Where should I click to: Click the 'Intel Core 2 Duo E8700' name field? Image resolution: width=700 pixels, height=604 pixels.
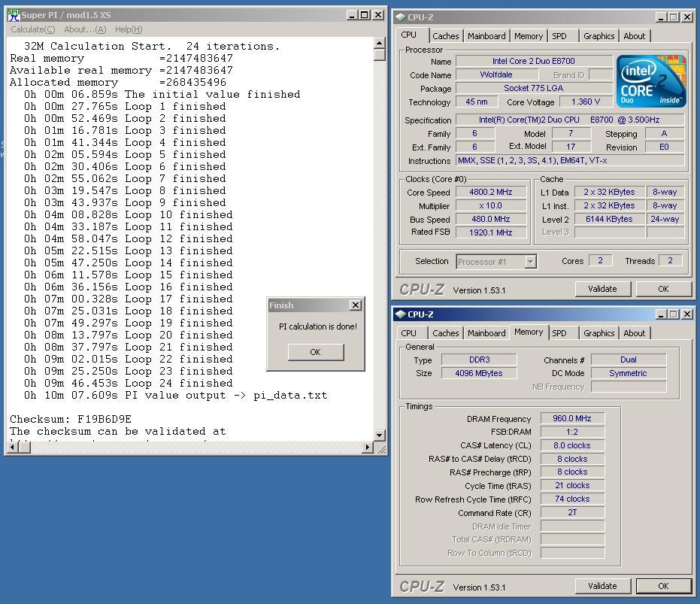(x=534, y=61)
